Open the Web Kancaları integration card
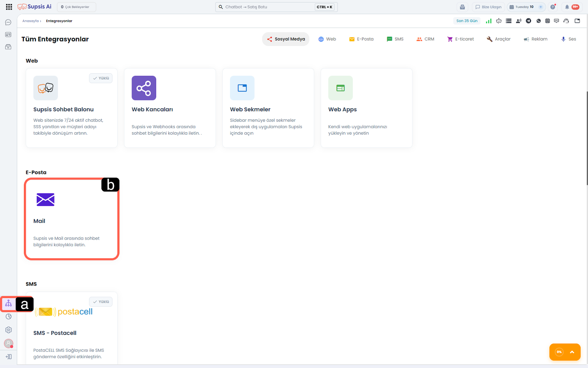 pyautogui.click(x=170, y=108)
